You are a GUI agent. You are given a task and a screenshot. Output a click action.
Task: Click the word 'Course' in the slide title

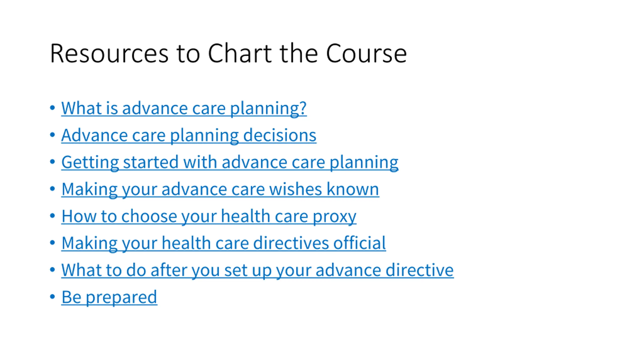coord(366,53)
